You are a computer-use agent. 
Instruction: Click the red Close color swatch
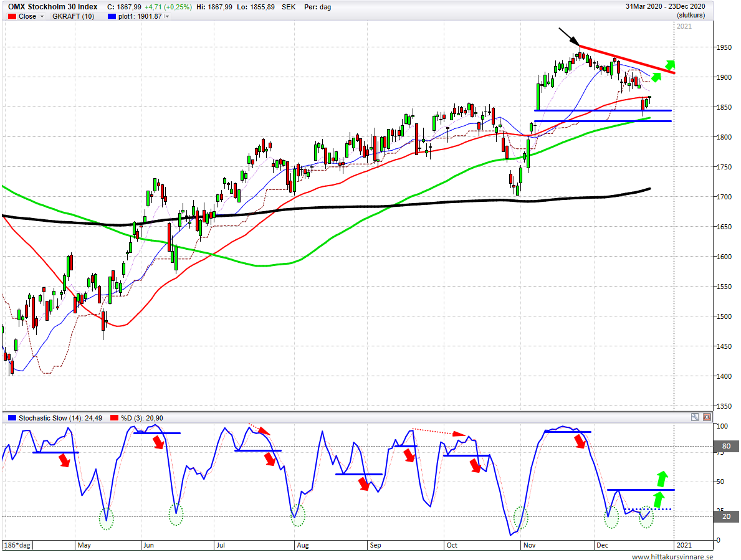point(12,17)
